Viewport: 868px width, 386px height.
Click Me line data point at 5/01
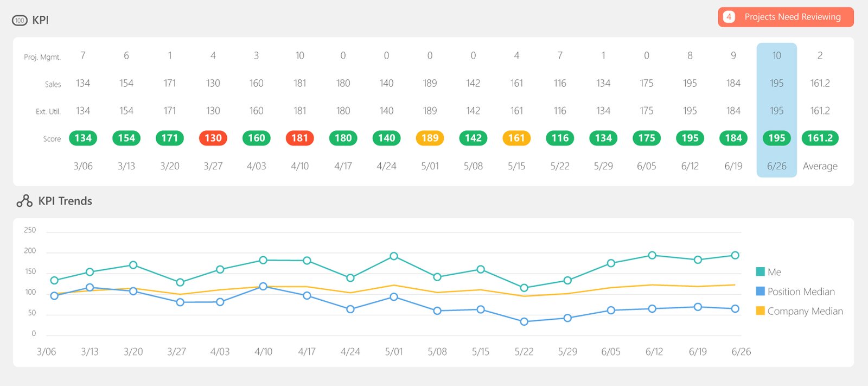click(x=394, y=256)
